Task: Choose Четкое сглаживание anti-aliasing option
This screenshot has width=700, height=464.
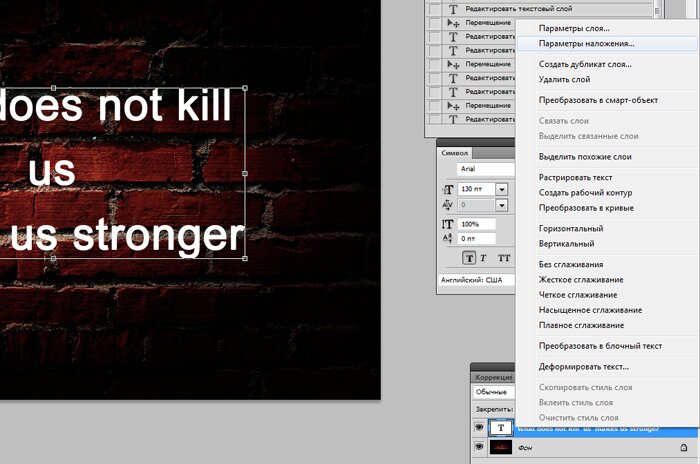Action: click(578, 295)
